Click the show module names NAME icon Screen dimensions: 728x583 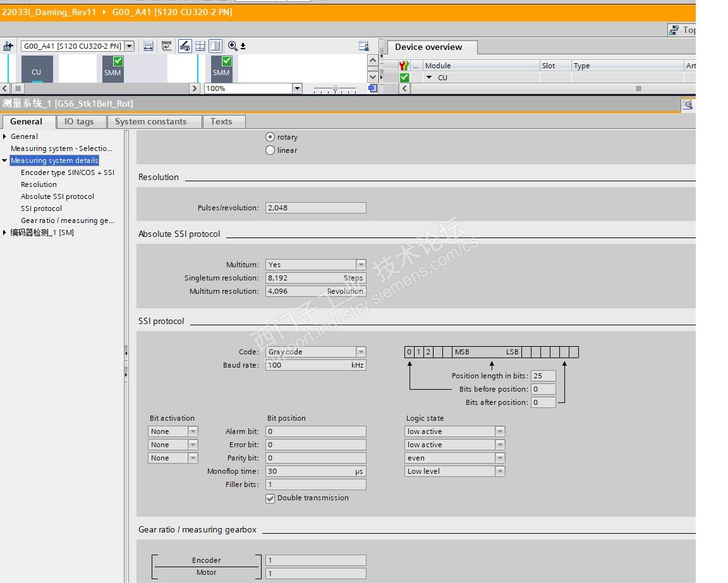(x=166, y=46)
